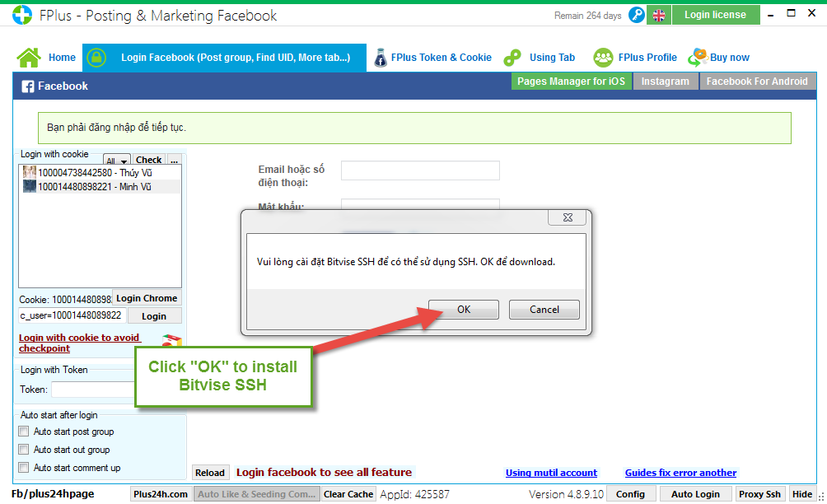Switch to Instagram tab

(665, 82)
